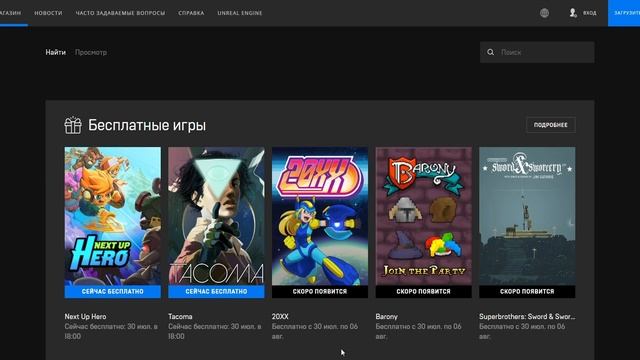Click the free-until date under Next Up Hero
This screenshot has width=640, height=360.
pyautogui.click(x=111, y=331)
